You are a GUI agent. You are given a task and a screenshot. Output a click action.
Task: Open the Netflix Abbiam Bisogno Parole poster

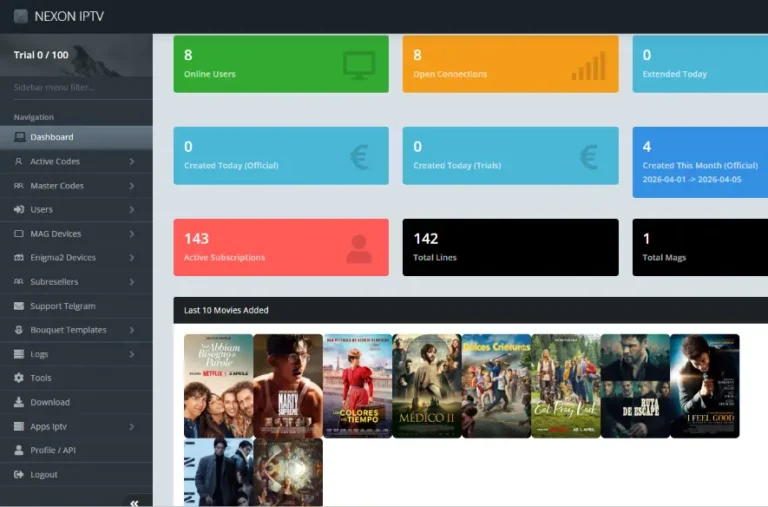(x=218, y=386)
